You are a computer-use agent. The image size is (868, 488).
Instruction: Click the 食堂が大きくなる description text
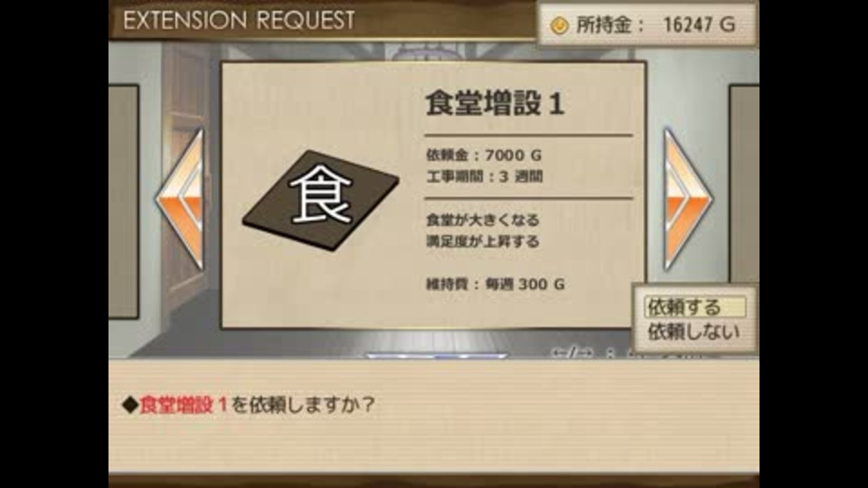click(x=483, y=221)
